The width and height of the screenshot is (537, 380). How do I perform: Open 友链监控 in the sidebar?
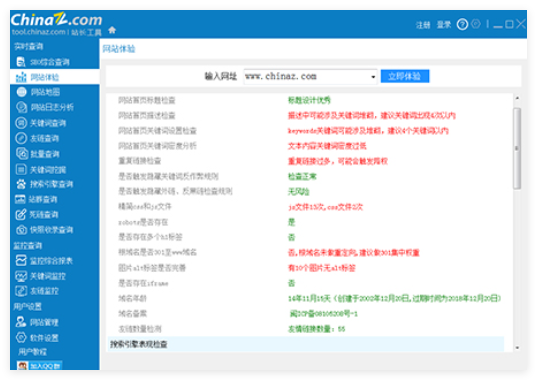pos(37,291)
